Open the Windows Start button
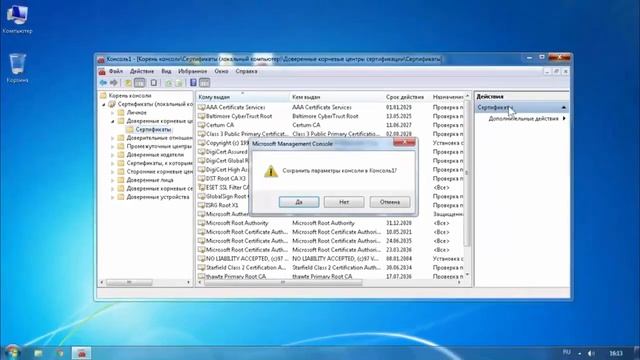 [x=13, y=353]
